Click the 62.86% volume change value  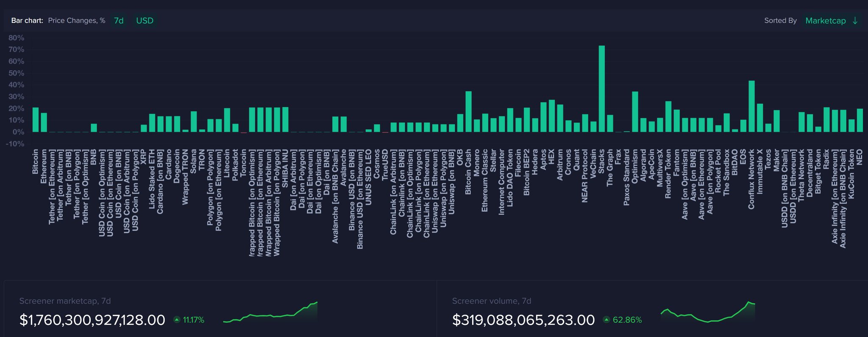click(x=627, y=320)
